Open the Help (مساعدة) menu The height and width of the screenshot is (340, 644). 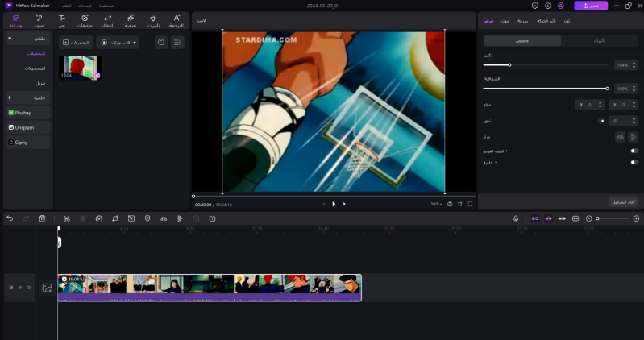point(106,6)
